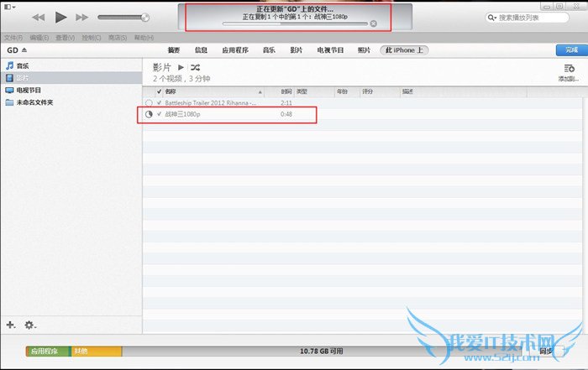Screen dimensions: 588x370
Task: Click the play icon beside 影片 heading
Action: pyautogui.click(x=181, y=67)
